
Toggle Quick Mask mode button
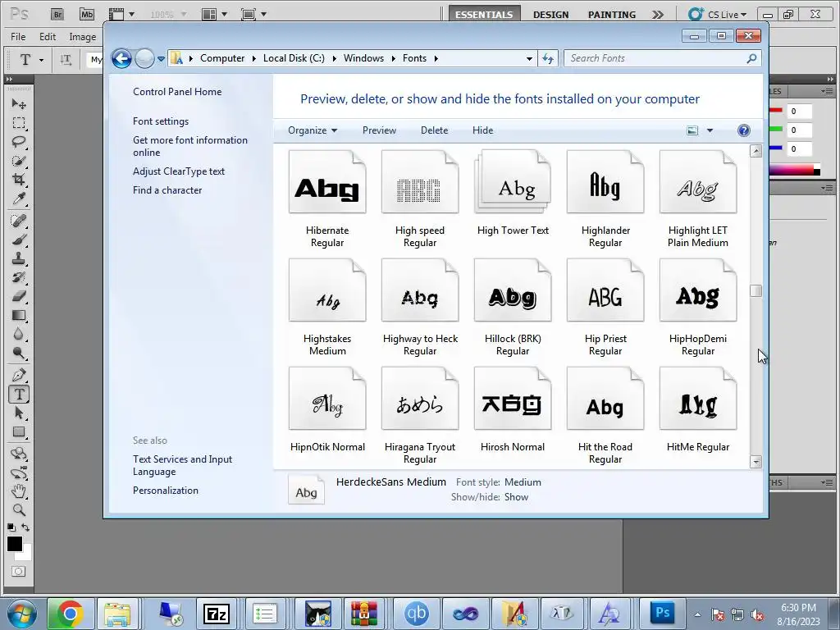click(18, 572)
